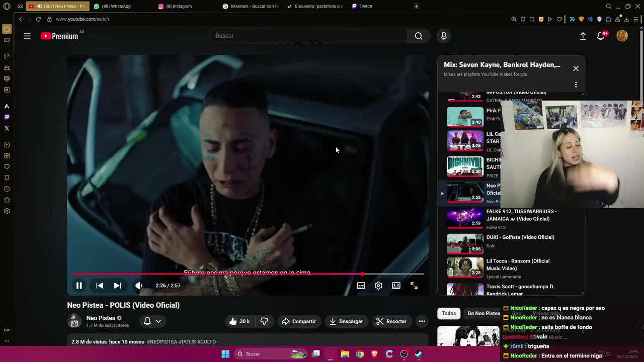The height and width of the screenshot is (362, 644).
Task: Open Steam from the taskbar
Action: point(419,354)
